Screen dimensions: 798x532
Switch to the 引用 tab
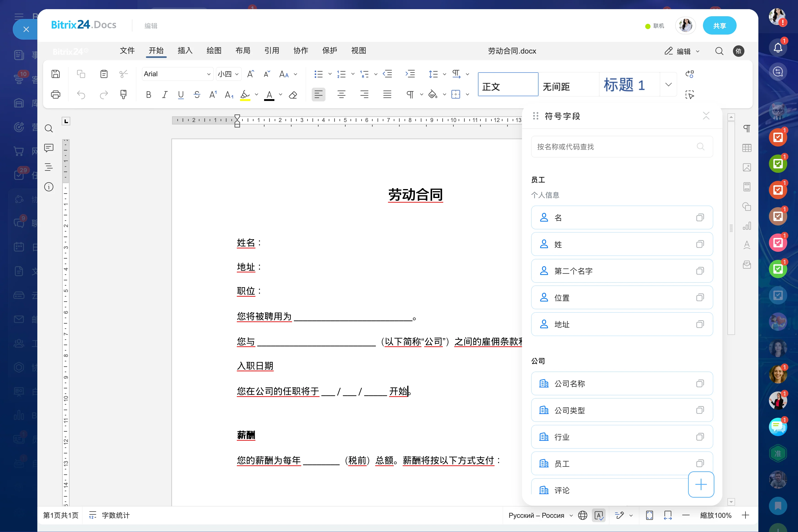[x=272, y=51]
